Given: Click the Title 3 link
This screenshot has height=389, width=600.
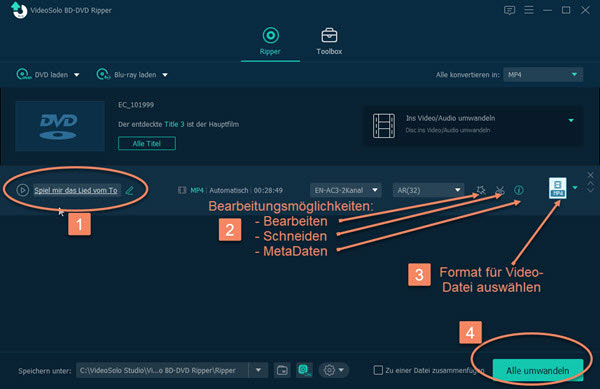Looking at the screenshot, I should [x=174, y=124].
